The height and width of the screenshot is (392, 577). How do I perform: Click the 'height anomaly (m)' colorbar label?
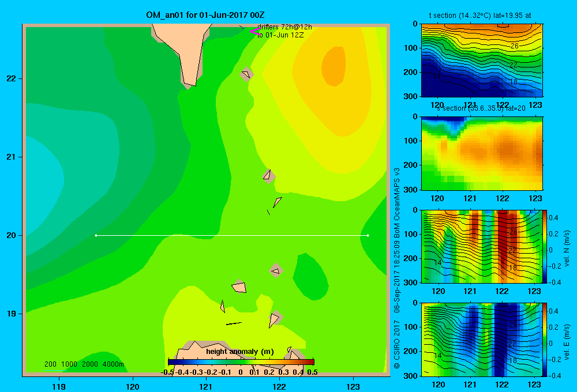tap(240, 352)
